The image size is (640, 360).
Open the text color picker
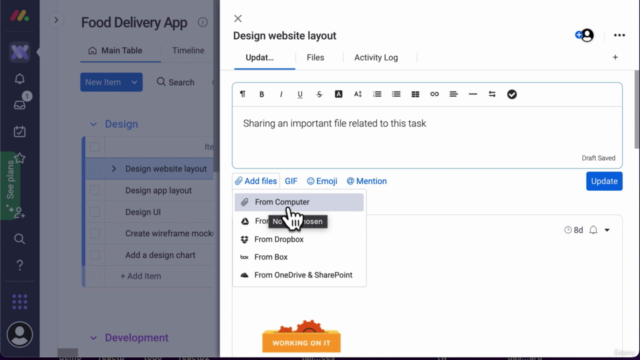tap(338, 94)
